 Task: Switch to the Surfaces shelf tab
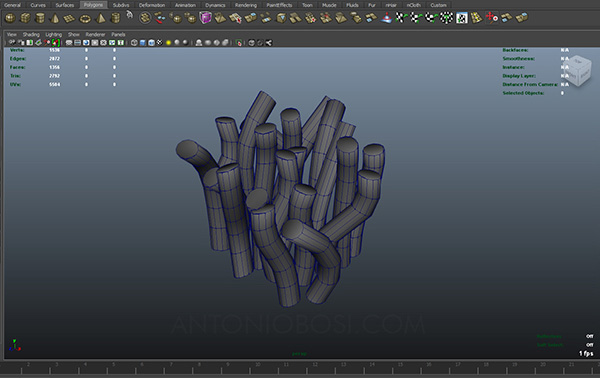coord(65,5)
